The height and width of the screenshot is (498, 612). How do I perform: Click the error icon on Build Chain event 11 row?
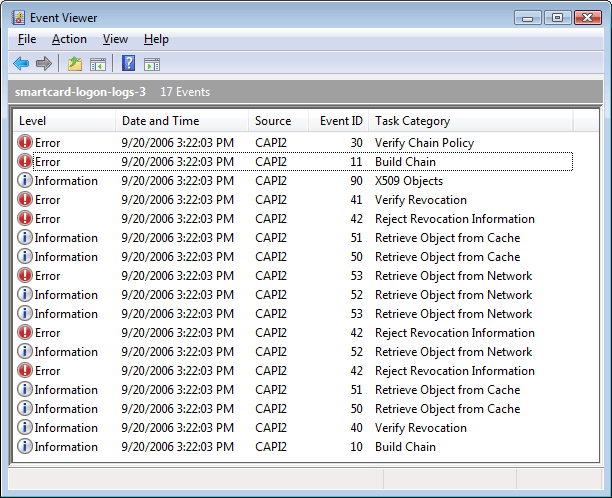25,161
